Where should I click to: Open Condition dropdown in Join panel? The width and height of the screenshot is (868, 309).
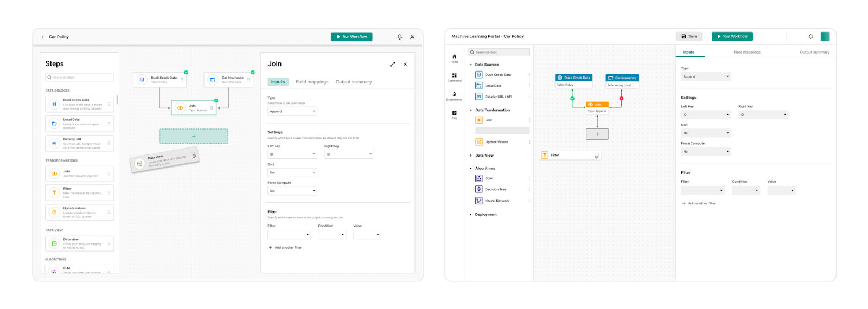click(x=332, y=235)
